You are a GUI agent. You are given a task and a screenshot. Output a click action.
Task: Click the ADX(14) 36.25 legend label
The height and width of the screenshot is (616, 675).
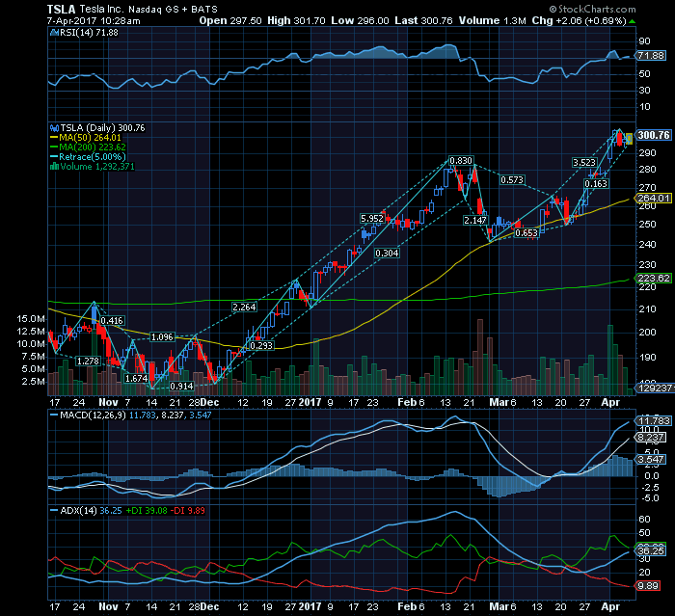click(91, 511)
